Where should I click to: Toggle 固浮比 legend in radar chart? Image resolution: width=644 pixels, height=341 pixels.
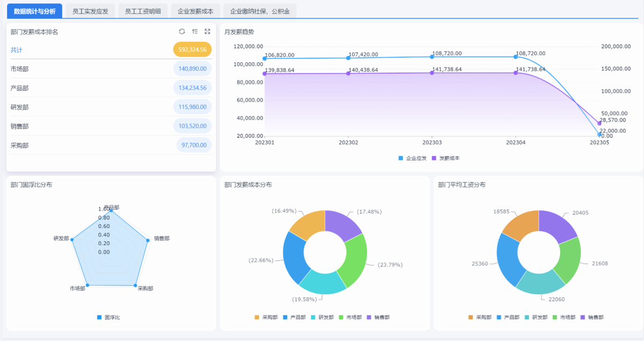coord(108,317)
